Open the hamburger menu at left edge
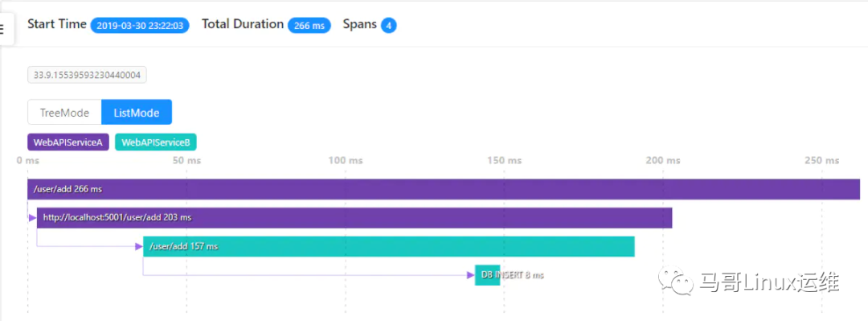 pyautogui.click(x=5, y=29)
